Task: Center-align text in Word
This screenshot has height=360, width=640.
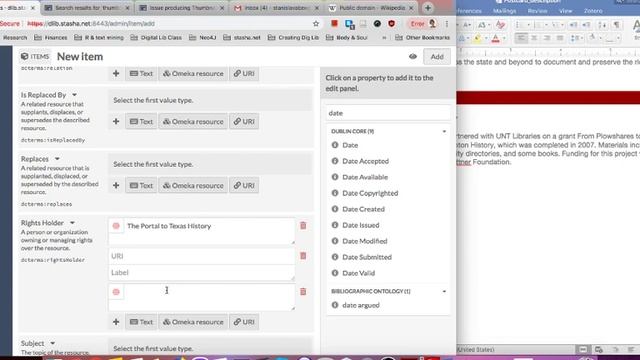Action: pyautogui.click(x=534, y=38)
